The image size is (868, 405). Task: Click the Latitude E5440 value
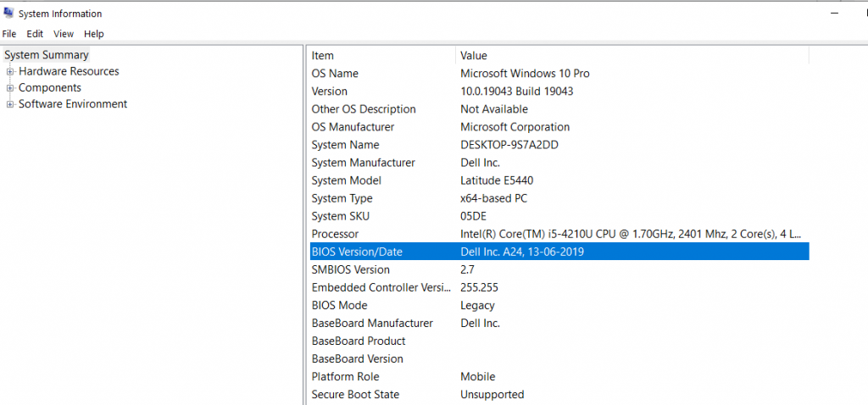497,180
